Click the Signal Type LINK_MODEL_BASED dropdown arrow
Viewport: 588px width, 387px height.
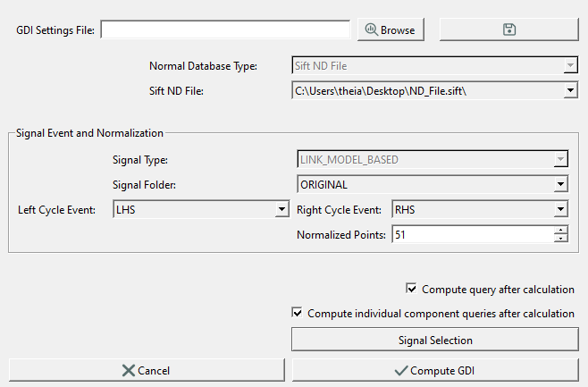pos(560,159)
